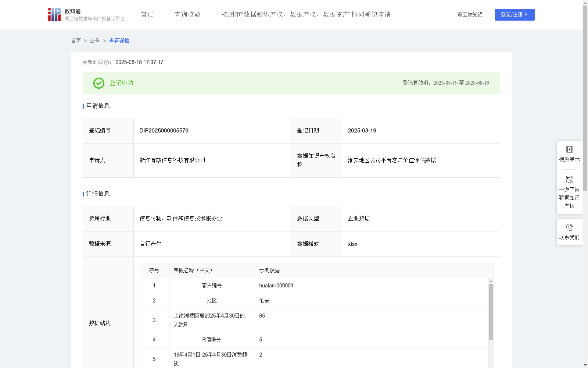Click 登记有效期 validity period text
588x368 pixels.
tap(446, 83)
